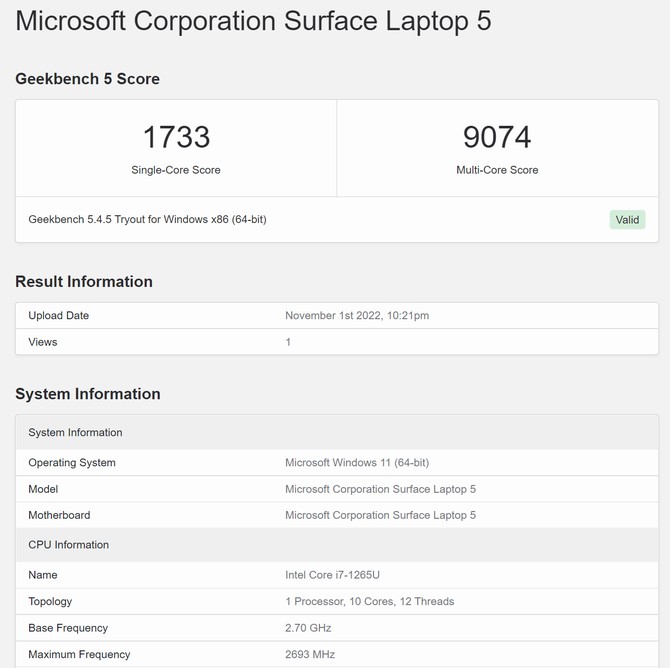670x668 pixels.
Task: Click the Model row's Surface Laptop 5 value
Action: coord(380,489)
